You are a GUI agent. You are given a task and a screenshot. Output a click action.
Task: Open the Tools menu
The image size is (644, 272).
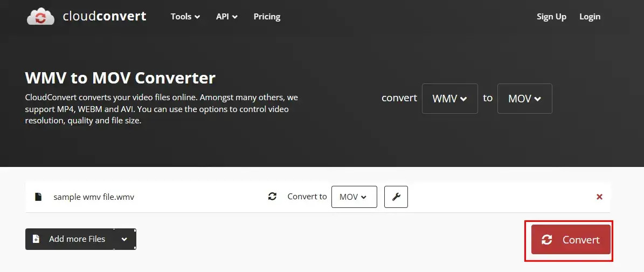point(185,16)
